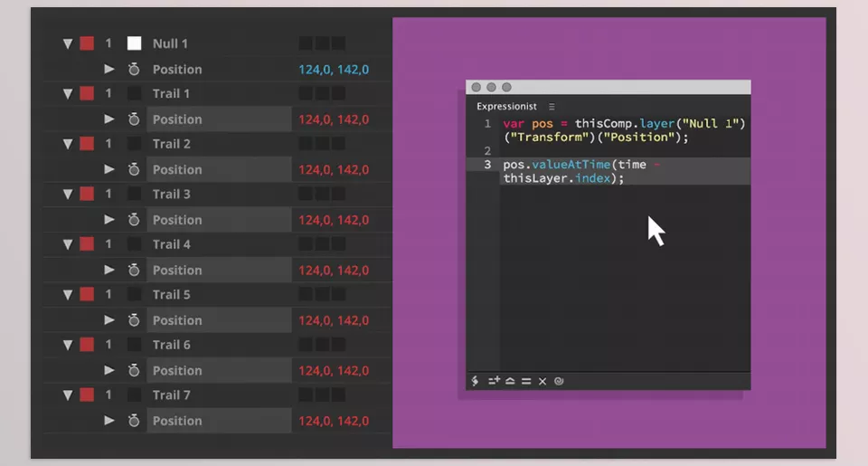The image size is (868, 466).
Task: Collapse the Trail 3 layer twirl-down triangle
Action: click(68, 195)
